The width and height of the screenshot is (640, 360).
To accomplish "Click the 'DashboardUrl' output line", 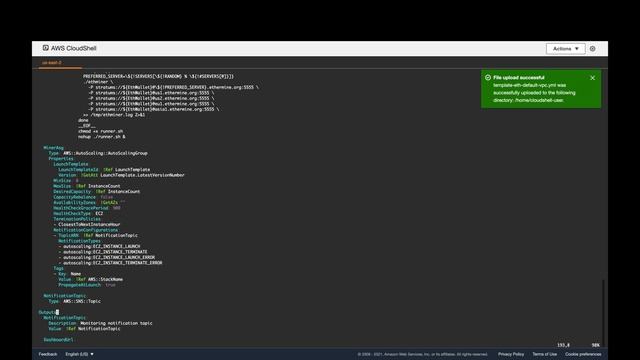I will [x=58, y=340].
